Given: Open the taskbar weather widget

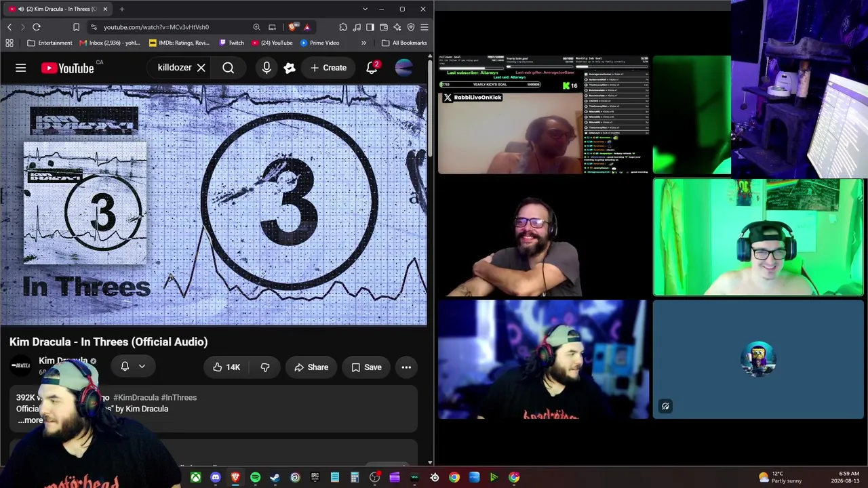Looking at the screenshot, I should 781,477.
